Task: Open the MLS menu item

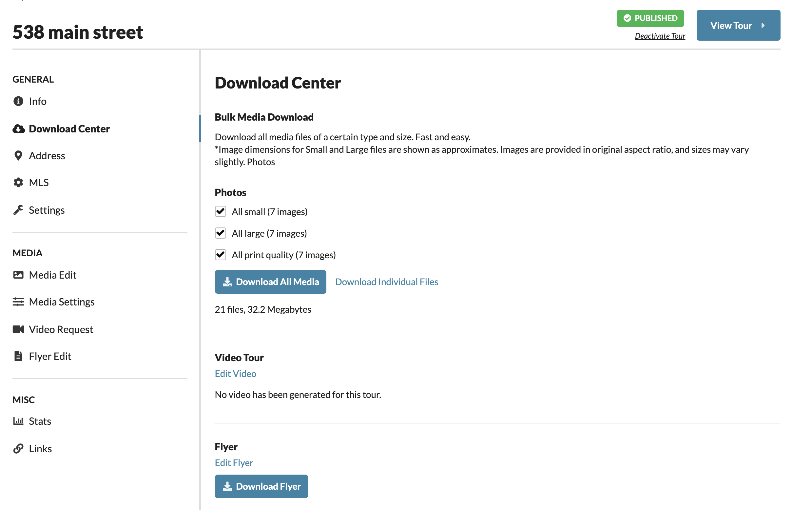Action: pyautogui.click(x=39, y=183)
